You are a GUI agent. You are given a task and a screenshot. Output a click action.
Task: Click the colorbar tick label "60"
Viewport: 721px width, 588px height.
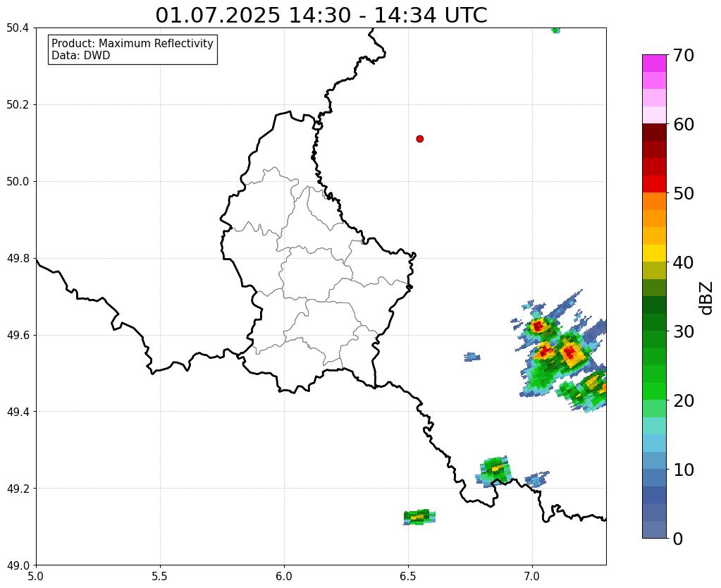[x=683, y=124]
